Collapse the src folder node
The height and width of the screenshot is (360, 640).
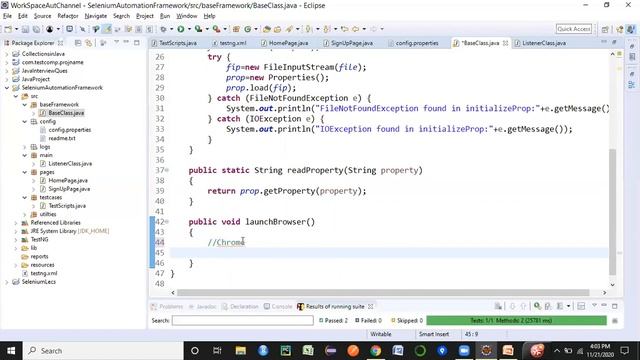tap(16, 96)
